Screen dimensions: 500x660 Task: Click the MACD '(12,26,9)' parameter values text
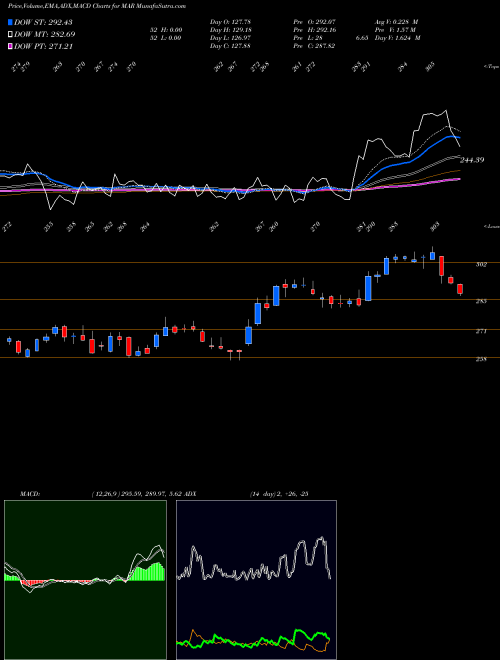click(136, 493)
